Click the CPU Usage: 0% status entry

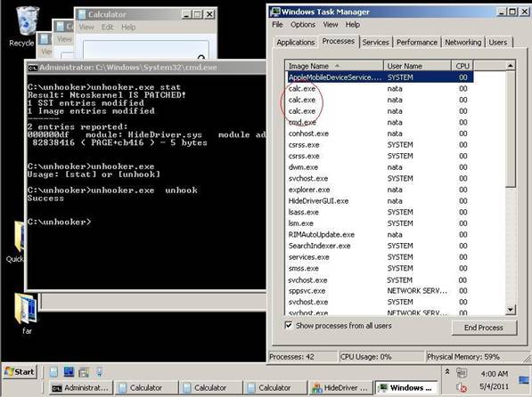[x=381, y=357]
